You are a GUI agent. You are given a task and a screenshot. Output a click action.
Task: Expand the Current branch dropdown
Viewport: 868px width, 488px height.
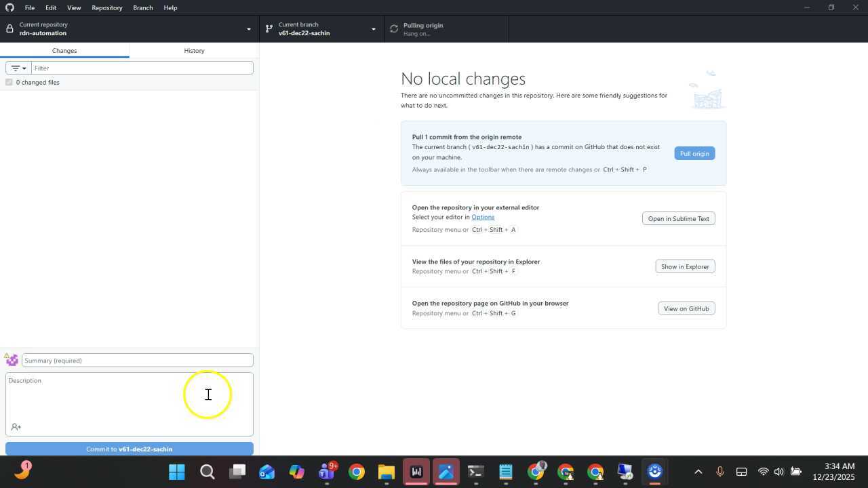(321, 29)
